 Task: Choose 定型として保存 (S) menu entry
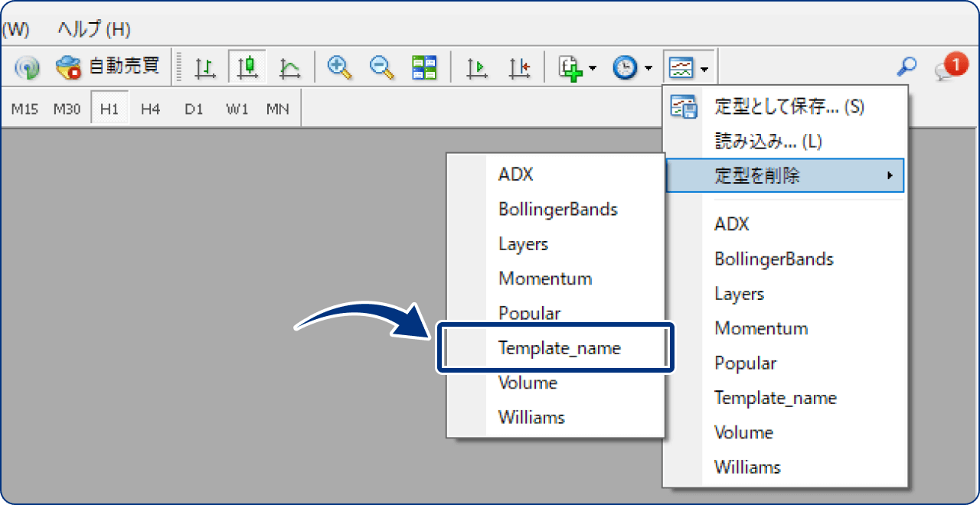(789, 106)
